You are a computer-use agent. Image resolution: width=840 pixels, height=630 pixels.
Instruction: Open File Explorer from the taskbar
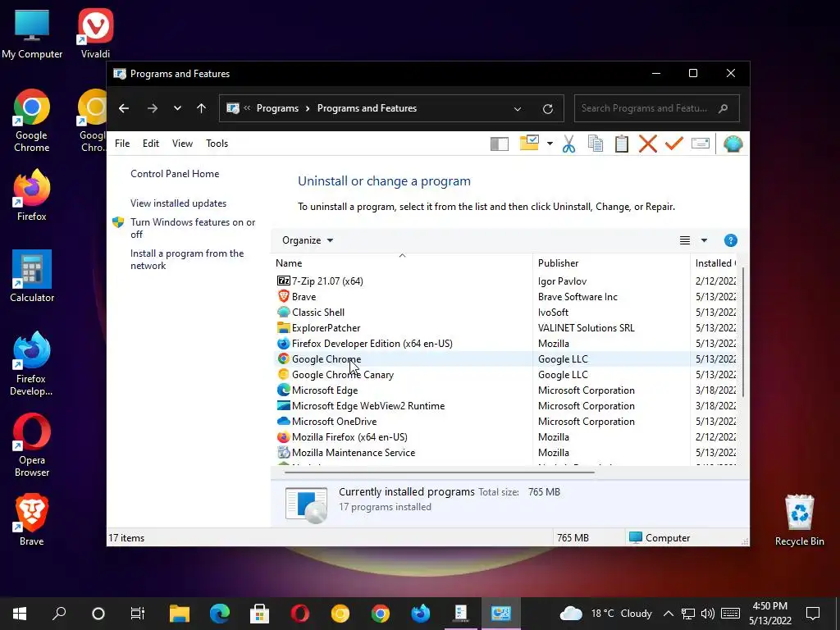coord(180,614)
